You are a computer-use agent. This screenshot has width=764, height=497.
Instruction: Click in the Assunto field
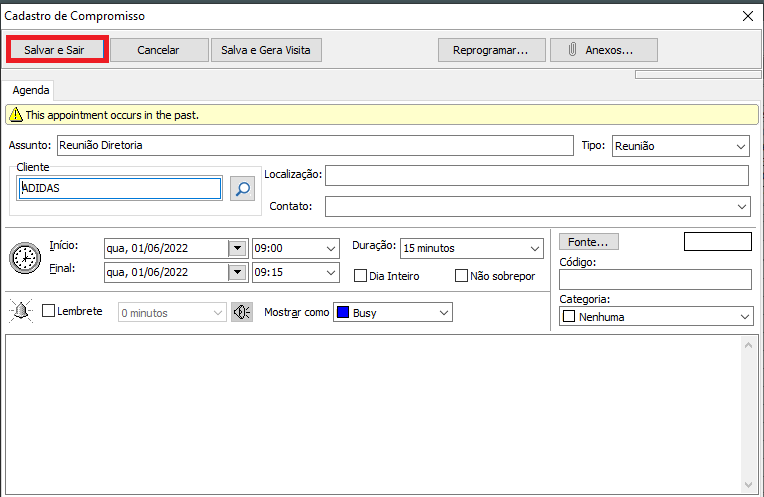pyautogui.click(x=315, y=145)
